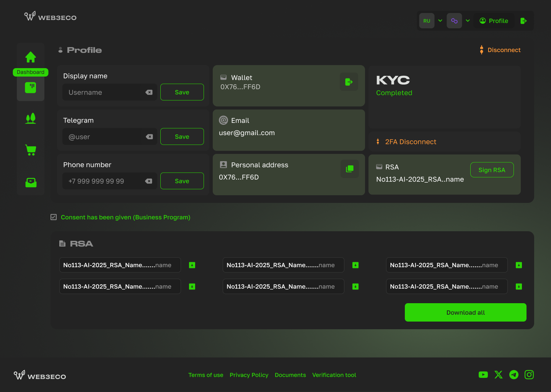
Task: Click the Wallet address '0X76...FF6D'
Action: [240, 87]
